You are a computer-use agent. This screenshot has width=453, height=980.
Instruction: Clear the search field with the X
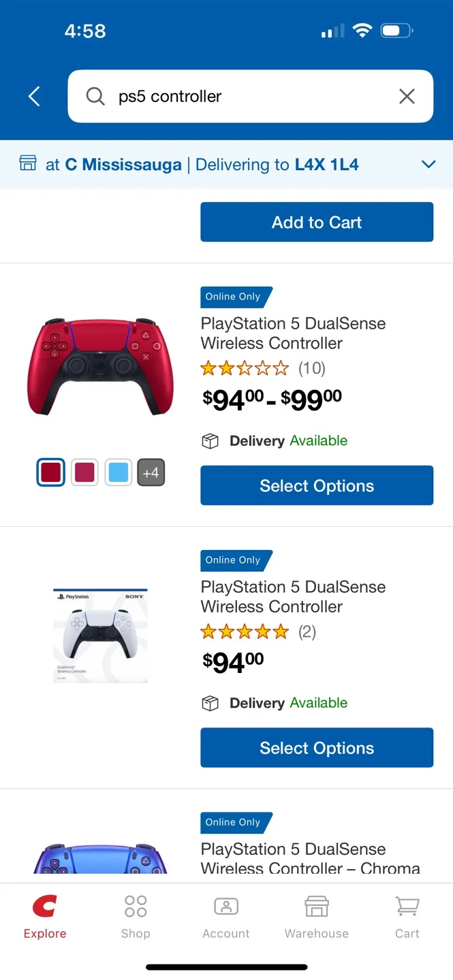[407, 96]
